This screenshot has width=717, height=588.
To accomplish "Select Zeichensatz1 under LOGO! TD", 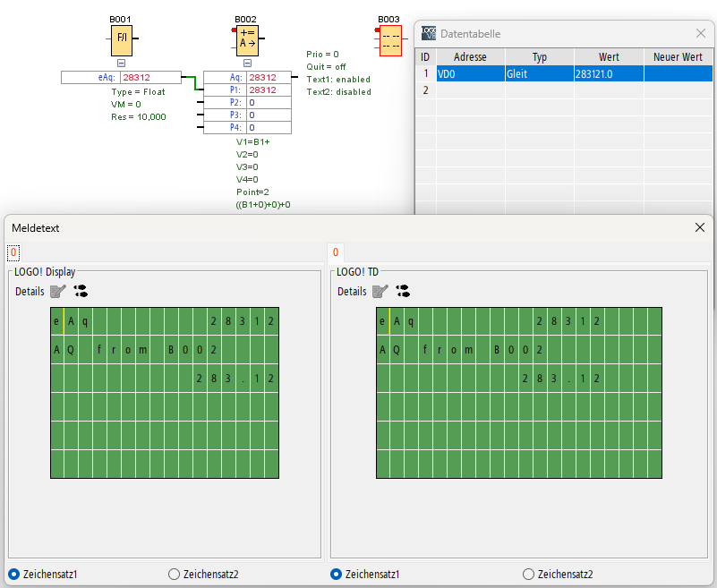I will click(337, 574).
